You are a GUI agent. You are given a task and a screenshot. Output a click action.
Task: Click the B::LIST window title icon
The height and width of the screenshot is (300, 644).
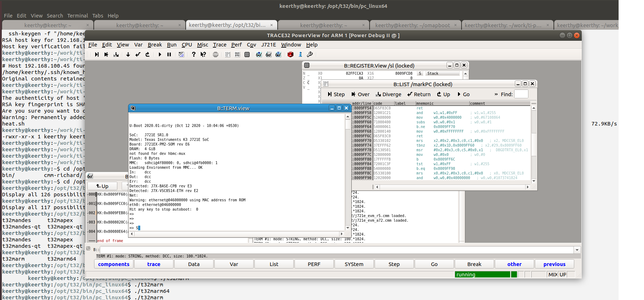(326, 84)
